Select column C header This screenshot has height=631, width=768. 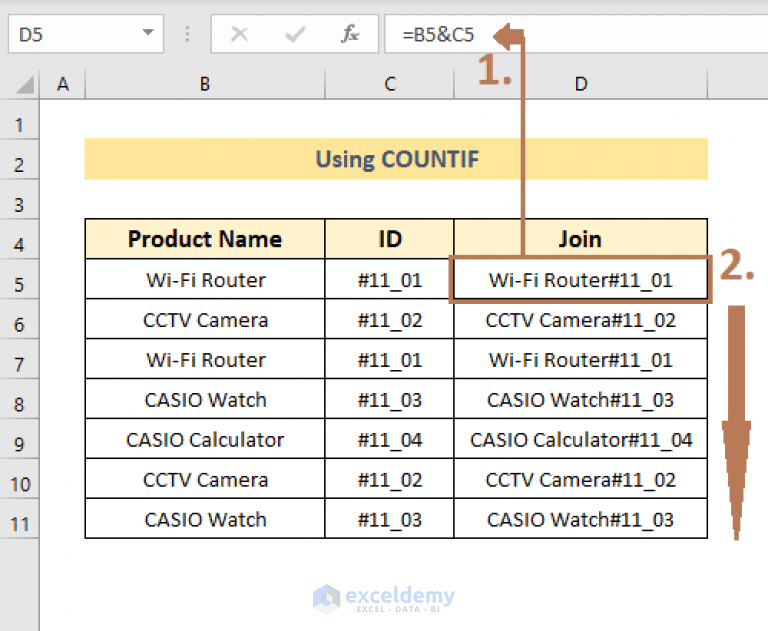(x=389, y=84)
